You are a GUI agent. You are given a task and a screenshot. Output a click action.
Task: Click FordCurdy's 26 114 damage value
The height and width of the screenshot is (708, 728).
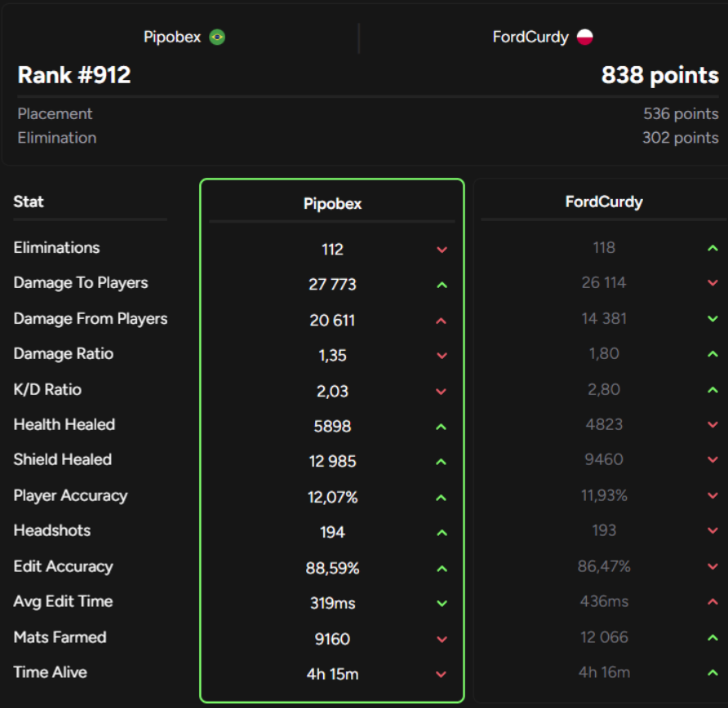pos(604,282)
